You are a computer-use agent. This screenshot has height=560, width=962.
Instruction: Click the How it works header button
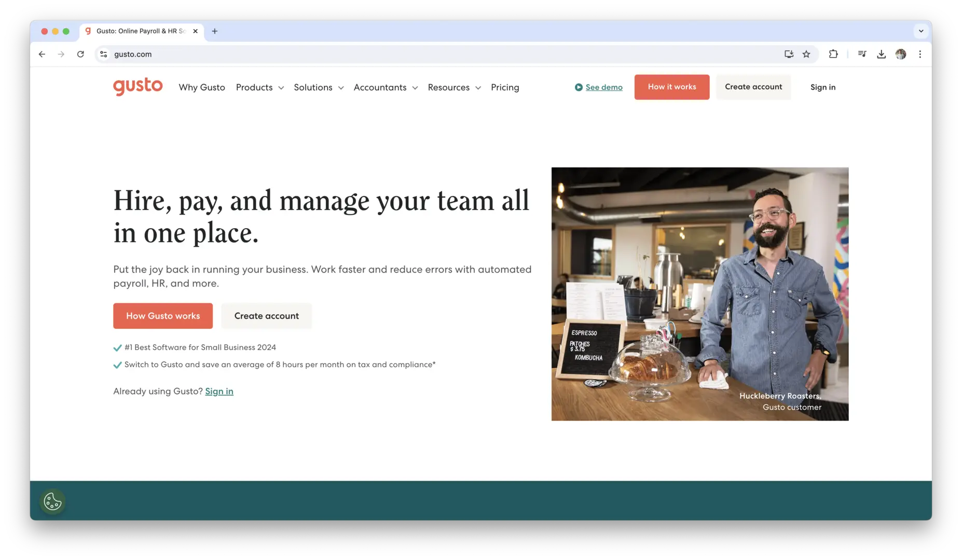671,87
